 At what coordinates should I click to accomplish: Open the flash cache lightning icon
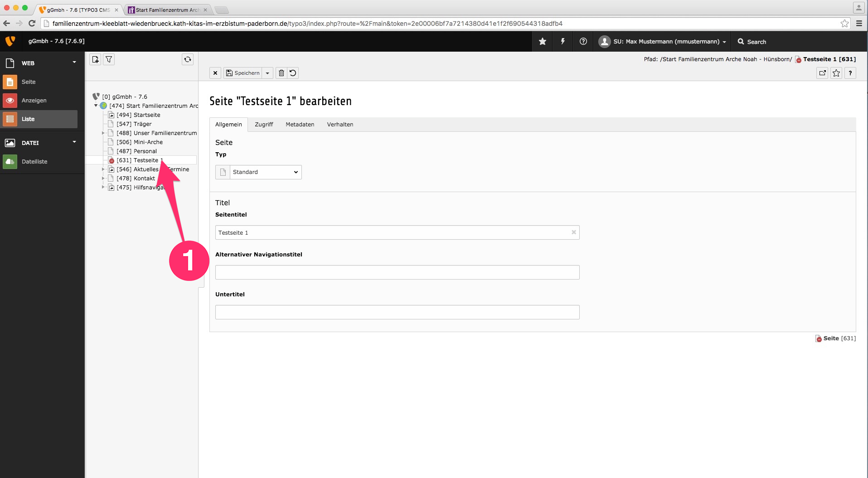pyautogui.click(x=563, y=42)
